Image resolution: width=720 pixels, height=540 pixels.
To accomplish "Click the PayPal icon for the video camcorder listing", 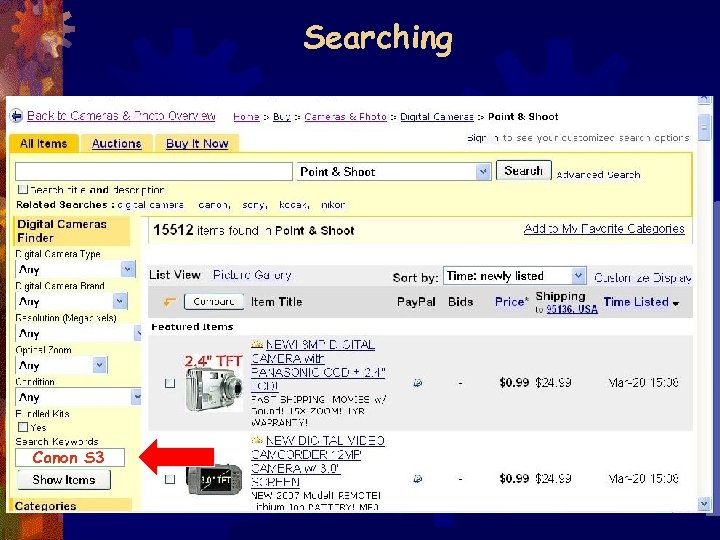I will pyautogui.click(x=417, y=478).
